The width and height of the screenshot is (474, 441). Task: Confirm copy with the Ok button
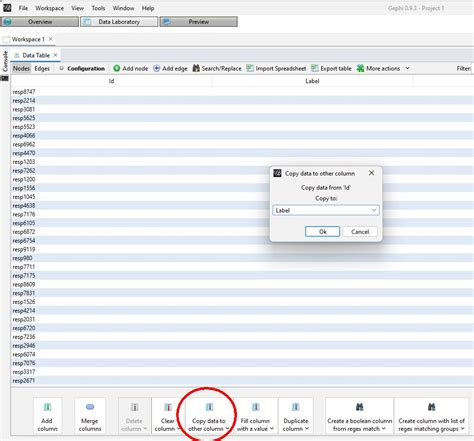322,232
